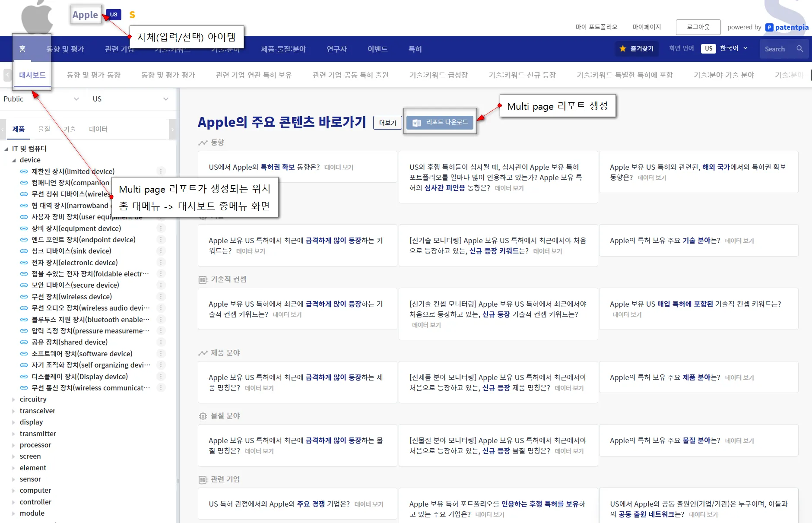Select the 물질 category tab
812x523 pixels.
click(x=44, y=129)
